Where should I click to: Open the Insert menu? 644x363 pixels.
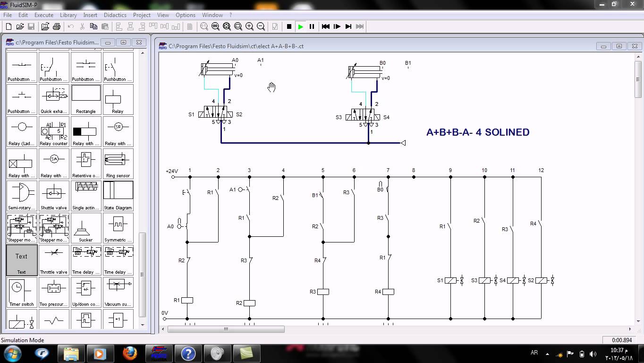pos(90,15)
